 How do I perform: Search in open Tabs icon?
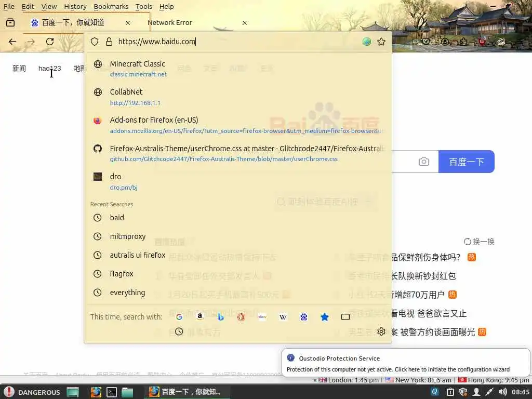pyautogui.click(x=345, y=317)
